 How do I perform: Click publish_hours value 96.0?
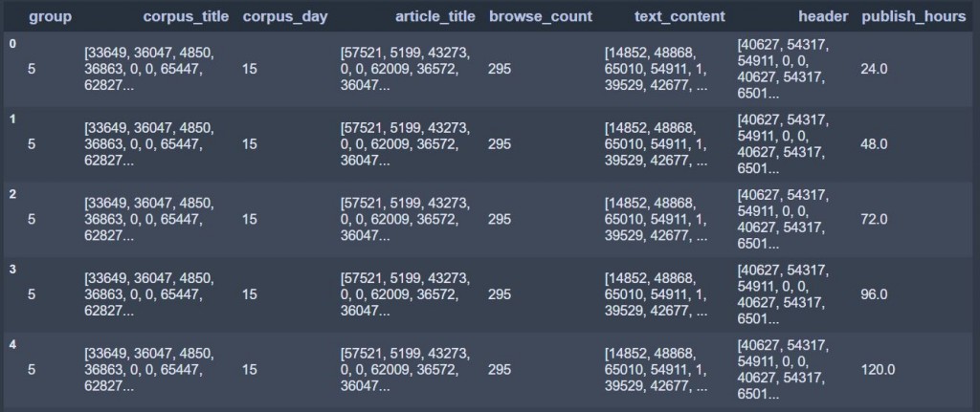tap(874, 294)
